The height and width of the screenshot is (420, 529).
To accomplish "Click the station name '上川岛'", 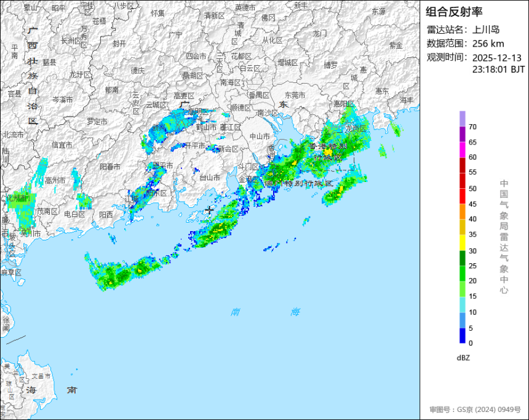I will pyautogui.click(x=486, y=30).
